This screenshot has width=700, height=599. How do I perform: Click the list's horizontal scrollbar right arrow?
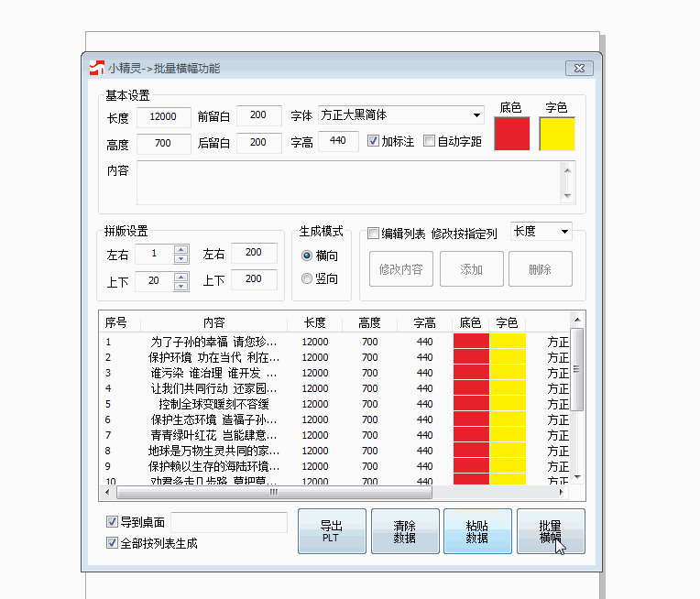coord(561,492)
